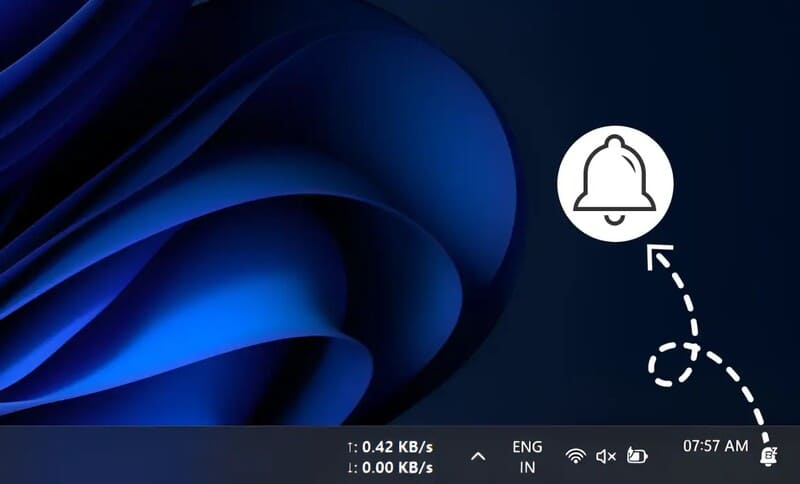Click the IN text in the language indicator

coord(528,467)
